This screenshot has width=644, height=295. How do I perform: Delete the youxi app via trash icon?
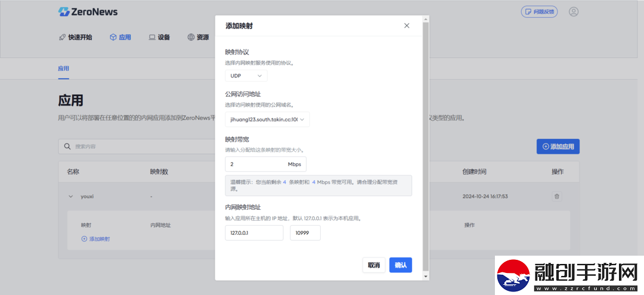point(556,197)
